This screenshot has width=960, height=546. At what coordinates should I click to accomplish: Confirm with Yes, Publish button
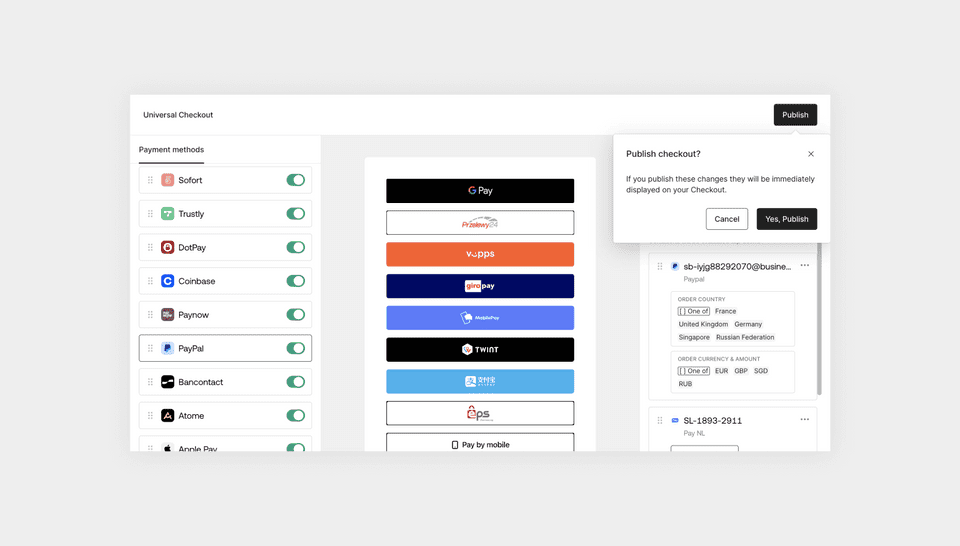click(x=787, y=219)
